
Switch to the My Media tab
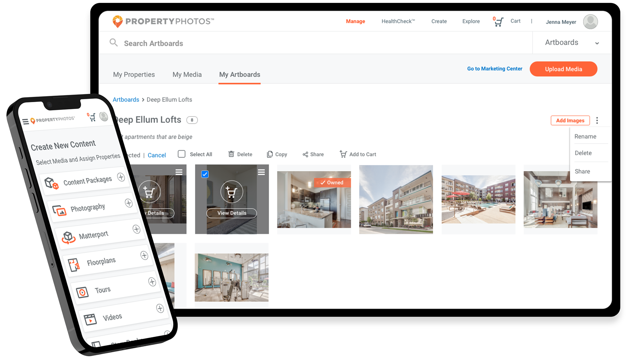pos(187,75)
